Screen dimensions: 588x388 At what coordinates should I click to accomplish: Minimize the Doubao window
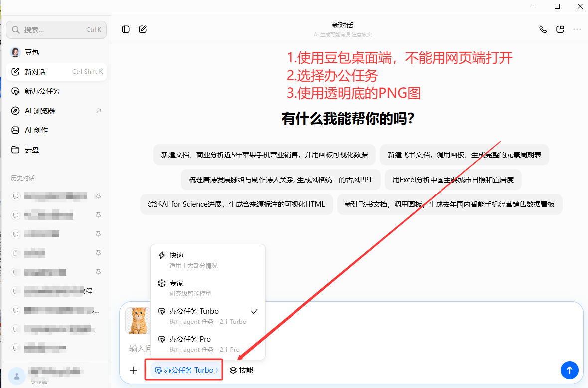[x=534, y=7]
